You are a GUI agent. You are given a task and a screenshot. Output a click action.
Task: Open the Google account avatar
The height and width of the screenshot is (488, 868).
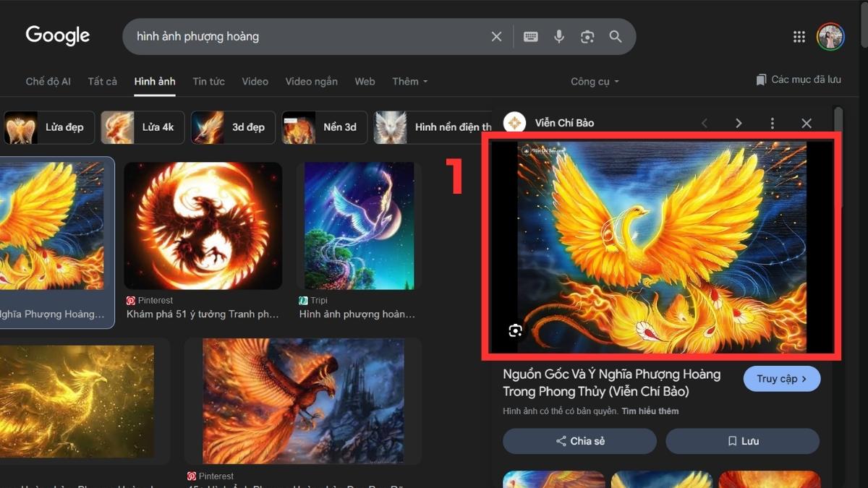pyautogui.click(x=830, y=36)
